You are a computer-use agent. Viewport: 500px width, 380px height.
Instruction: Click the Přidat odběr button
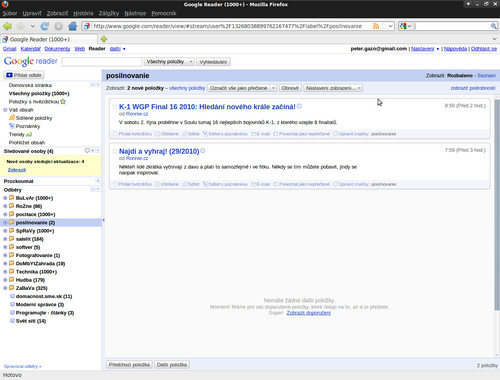(x=24, y=75)
